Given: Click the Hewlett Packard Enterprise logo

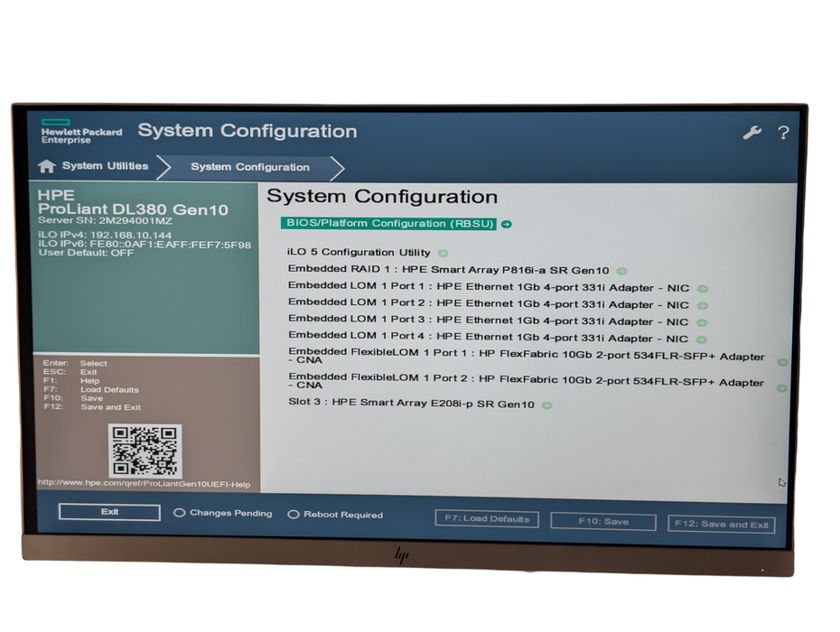Looking at the screenshot, I should click(x=81, y=131).
